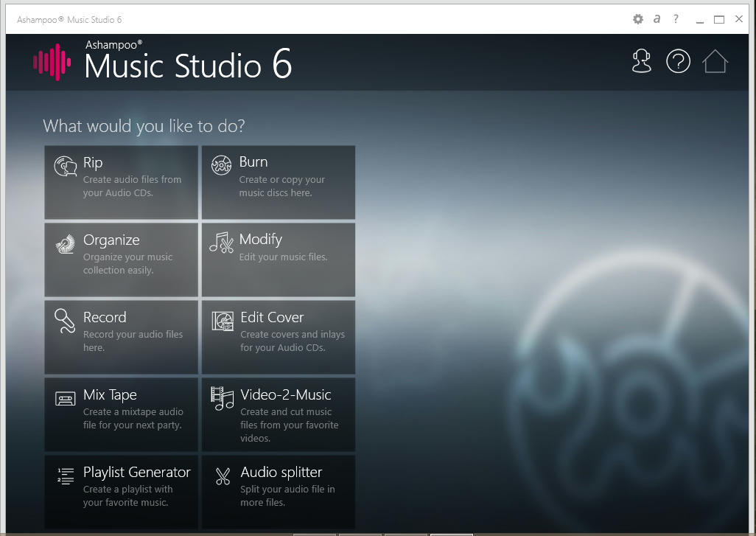Screen dimensions: 756x536
Task: Click 'Create and cut music files' description text
Action: click(290, 425)
